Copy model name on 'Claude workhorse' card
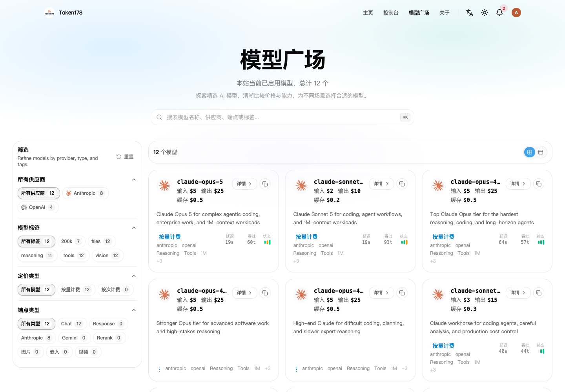This screenshot has width=565, height=392. tap(539, 293)
